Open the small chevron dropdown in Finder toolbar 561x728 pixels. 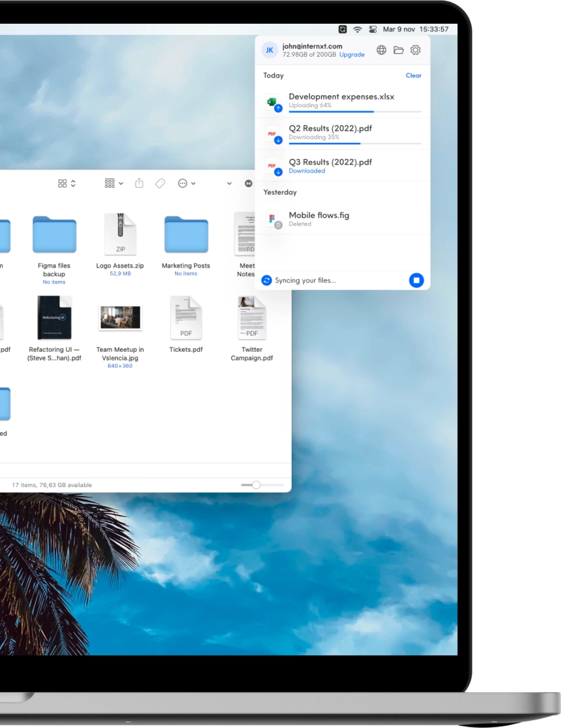pos(229,184)
